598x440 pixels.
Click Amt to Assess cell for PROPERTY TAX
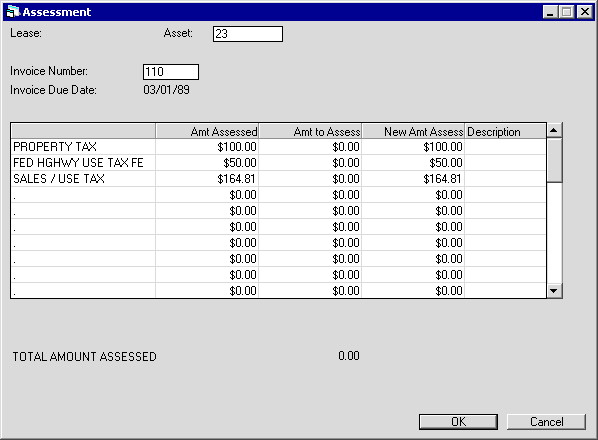coord(310,147)
